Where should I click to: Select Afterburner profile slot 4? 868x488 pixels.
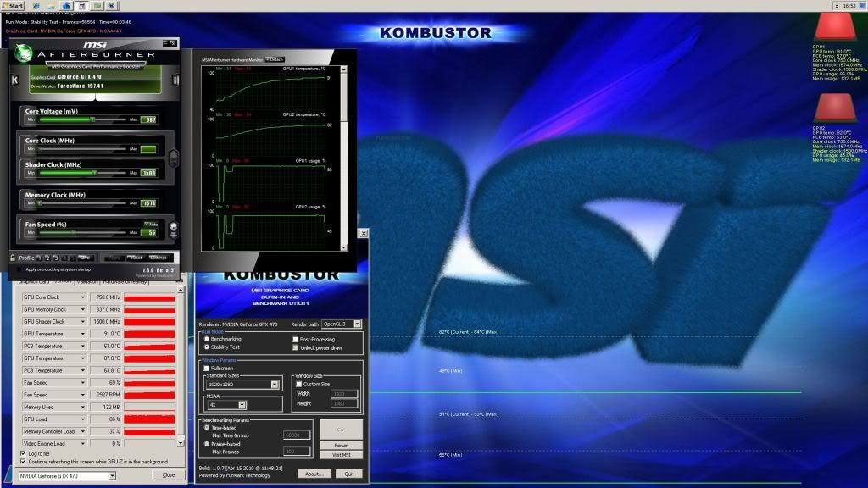click(64, 258)
